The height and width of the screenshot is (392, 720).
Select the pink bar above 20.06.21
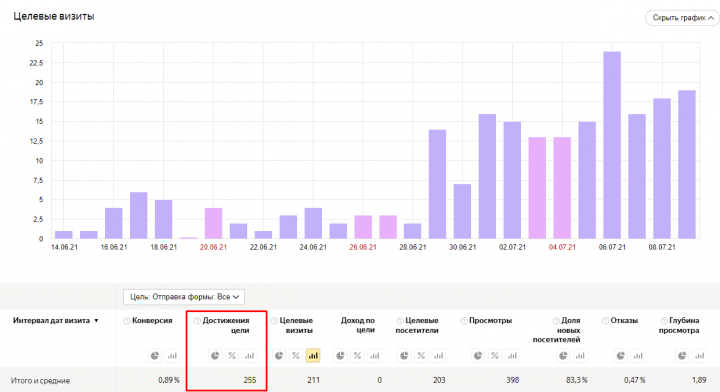tap(214, 223)
